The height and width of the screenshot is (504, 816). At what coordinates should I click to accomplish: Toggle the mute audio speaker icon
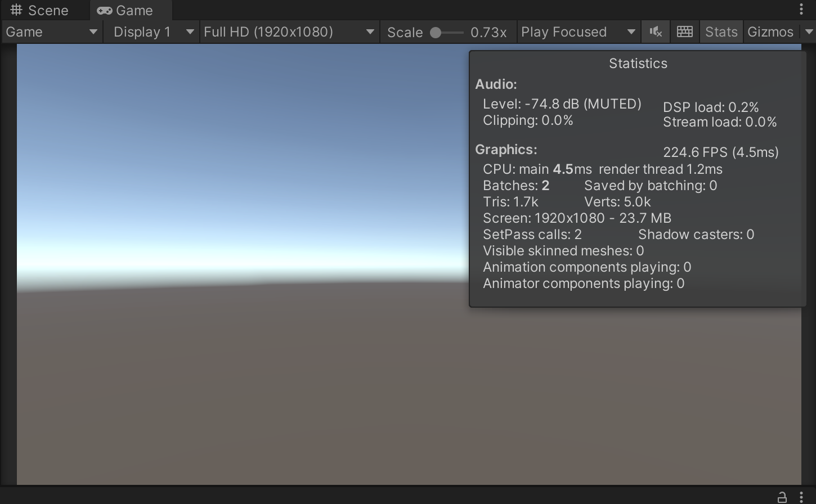tap(656, 32)
